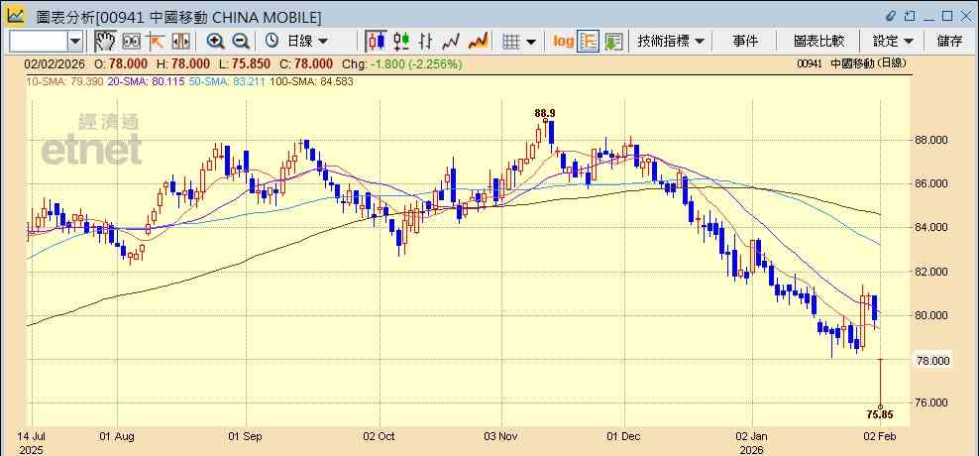
Task: Click the Chg: -1.800 (-2.256%) value
Action: click(x=402, y=63)
